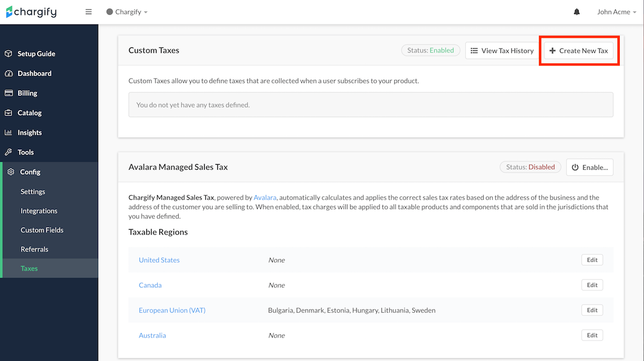Image resolution: width=644 pixels, height=361 pixels.
Task: Expand the John Acme user menu
Action: coord(616,12)
